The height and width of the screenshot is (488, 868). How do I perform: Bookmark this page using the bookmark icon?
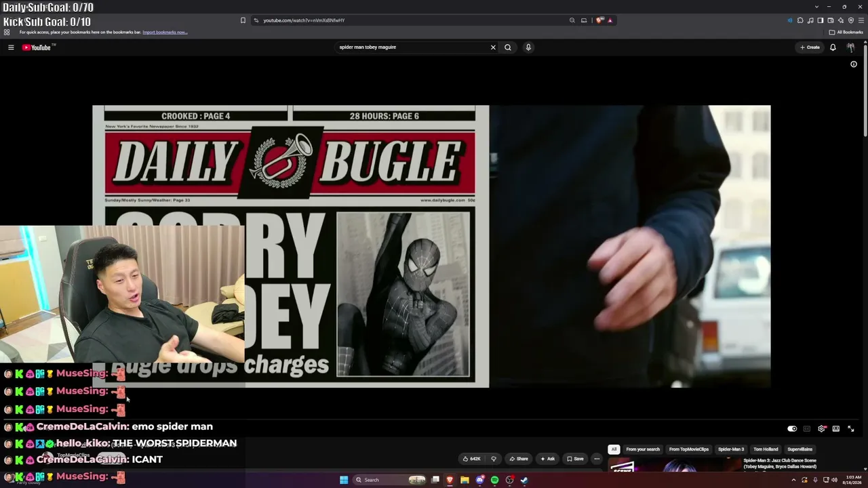243,20
